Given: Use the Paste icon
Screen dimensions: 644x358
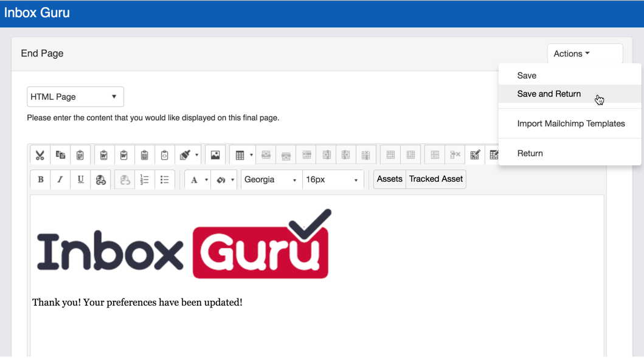Looking at the screenshot, I should tap(80, 154).
